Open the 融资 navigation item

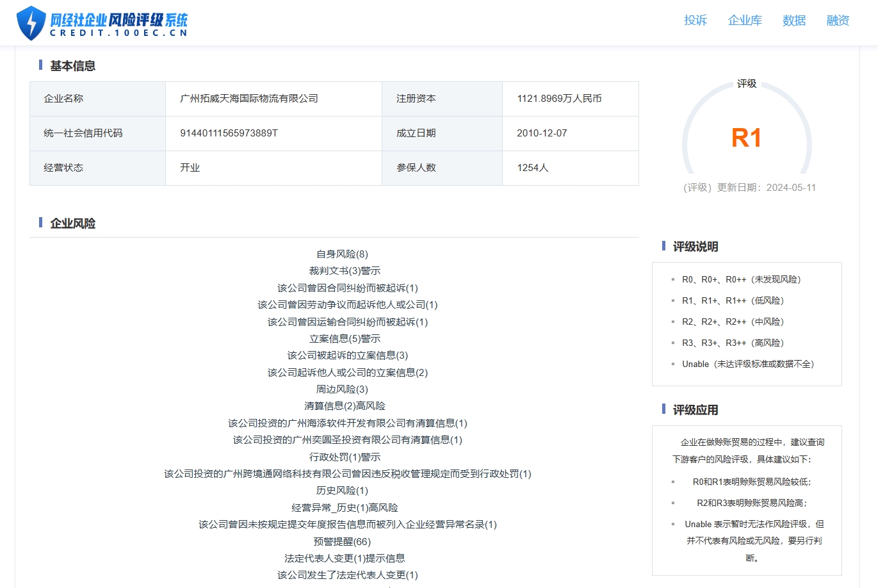tap(838, 20)
